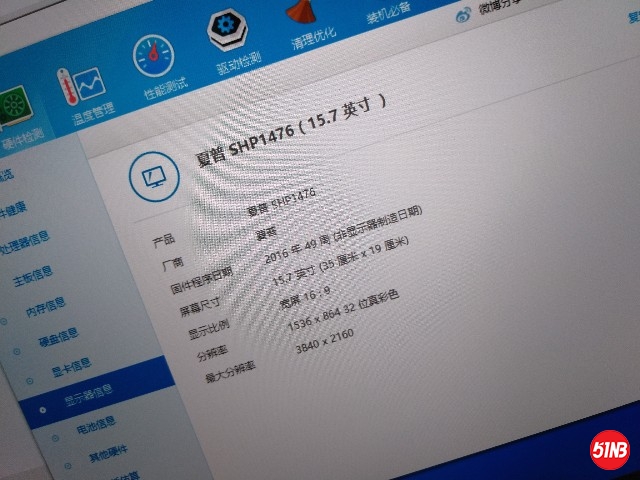Click the 显示比例 label
Screen dimensions: 640x480
tap(209, 330)
